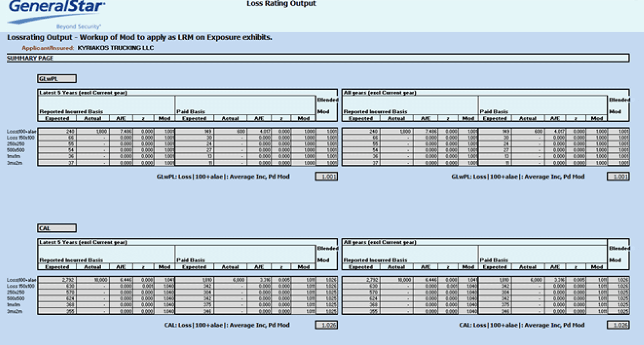
Task: Click GLwPL 500x500 row label
Action: coord(16,150)
